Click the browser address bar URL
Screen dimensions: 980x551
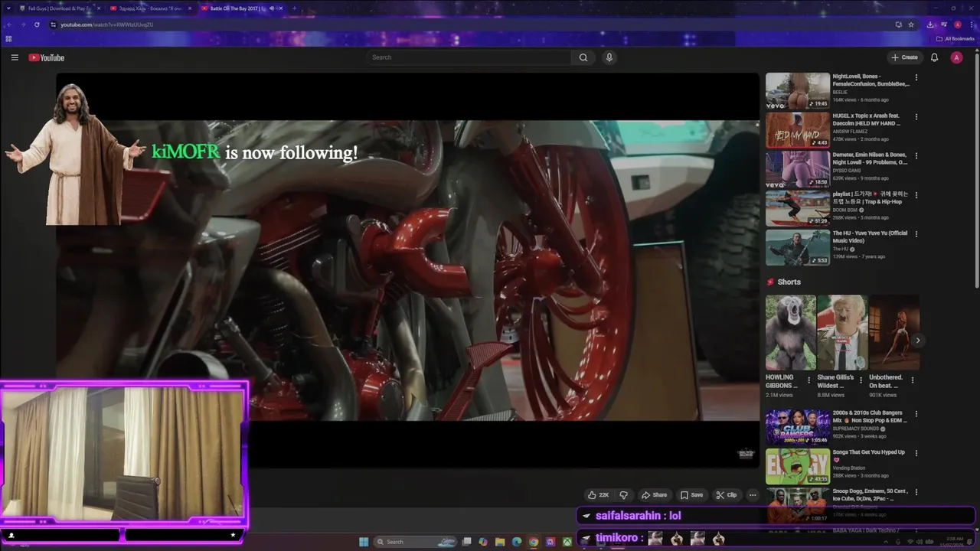point(107,24)
